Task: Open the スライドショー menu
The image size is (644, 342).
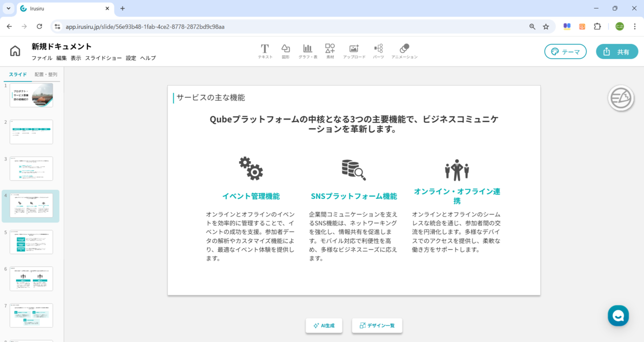Action: pyautogui.click(x=104, y=58)
